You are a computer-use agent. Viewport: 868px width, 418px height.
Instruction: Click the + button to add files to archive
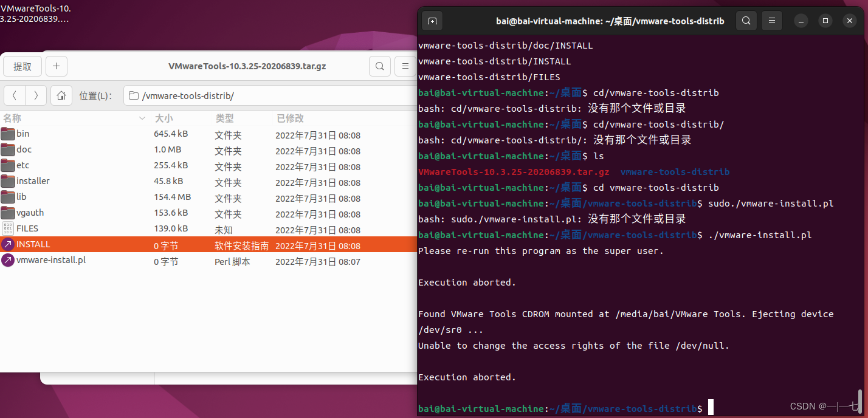point(56,66)
